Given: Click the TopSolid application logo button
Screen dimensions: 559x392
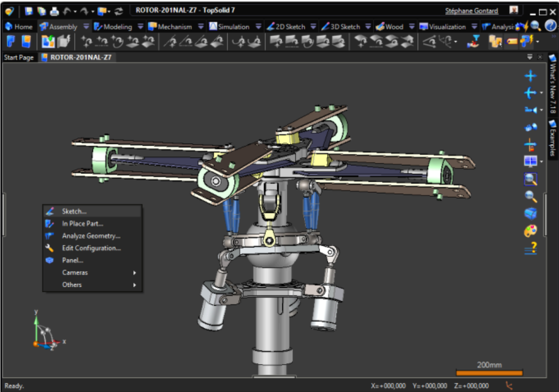Looking at the screenshot, I should pyautogui.click(x=10, y=11).
